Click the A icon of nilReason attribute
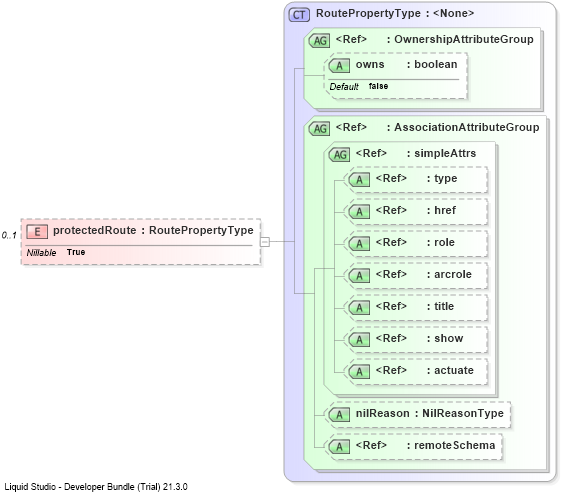The height and width of the screenshot is (492, 561). point(339,415)
